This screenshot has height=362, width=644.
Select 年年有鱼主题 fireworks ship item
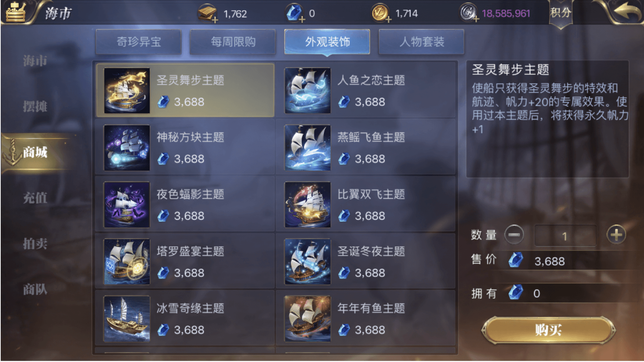(366, 318)
